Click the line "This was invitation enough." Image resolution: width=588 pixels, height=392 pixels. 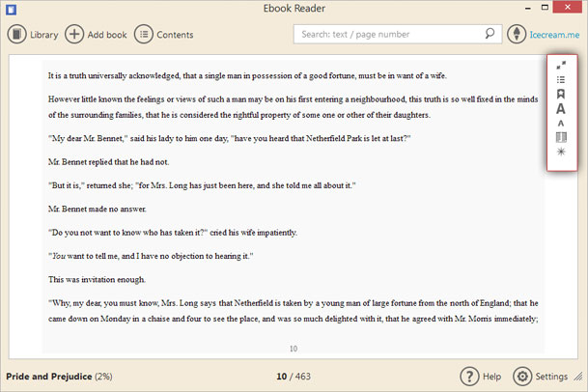[x=97, y=279]
